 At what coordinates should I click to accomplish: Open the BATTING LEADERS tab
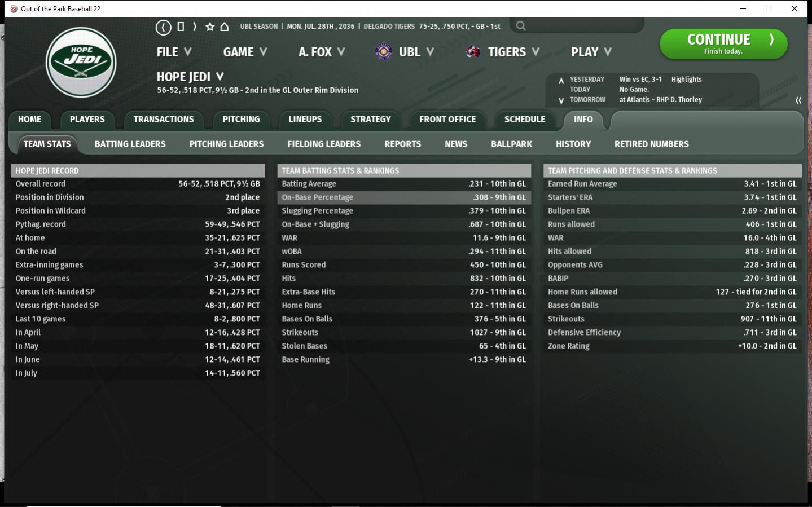(x=130, y=144)
